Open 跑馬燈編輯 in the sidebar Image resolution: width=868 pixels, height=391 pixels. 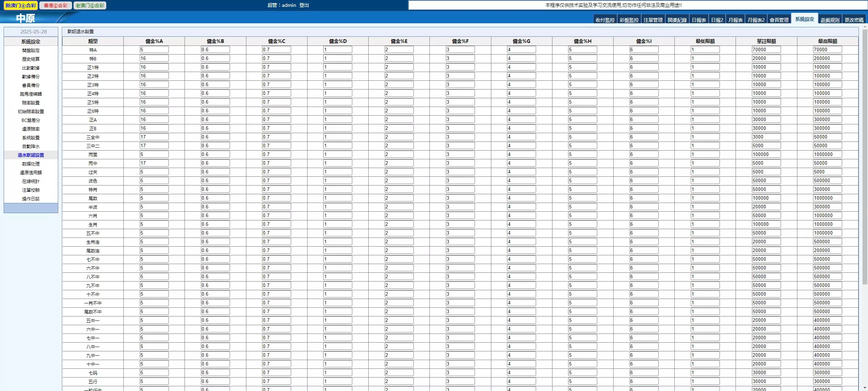31,94
